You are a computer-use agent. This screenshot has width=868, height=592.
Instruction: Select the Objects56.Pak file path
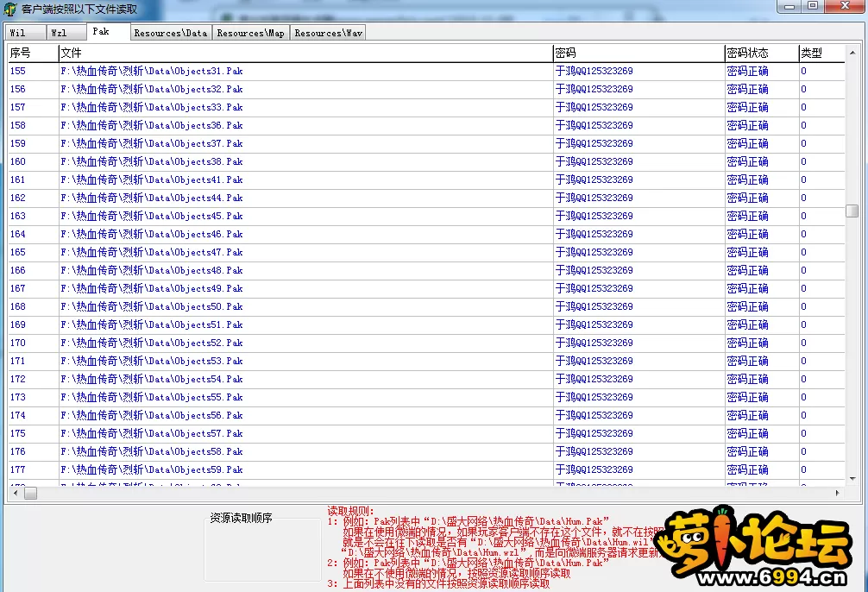152,415
